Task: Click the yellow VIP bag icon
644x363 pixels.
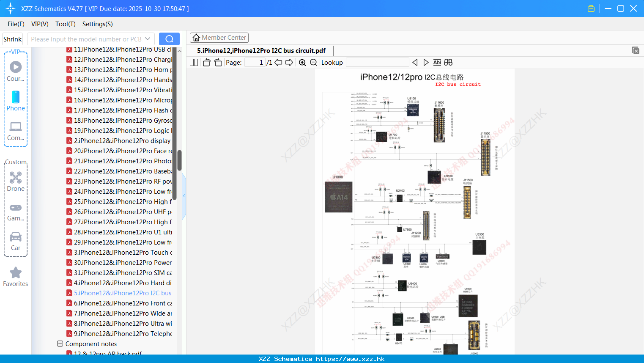Action: pyautogui.click(x=591, y=8)
